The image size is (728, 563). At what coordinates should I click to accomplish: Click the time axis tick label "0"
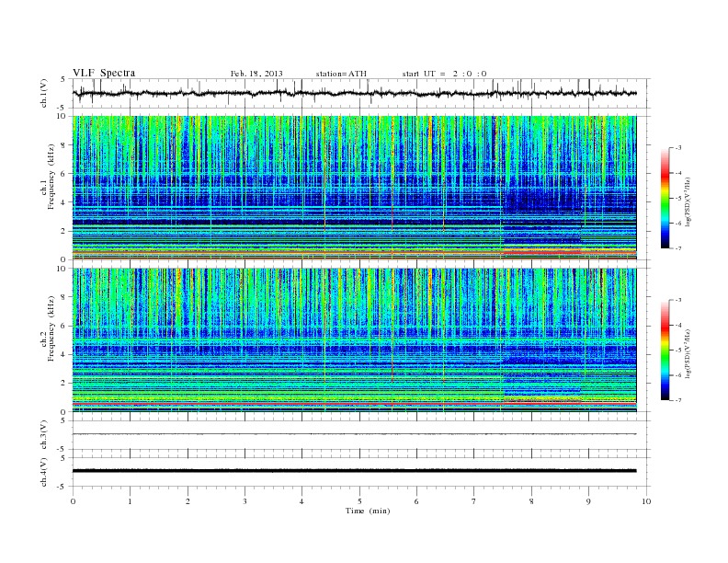pos(73,501)
